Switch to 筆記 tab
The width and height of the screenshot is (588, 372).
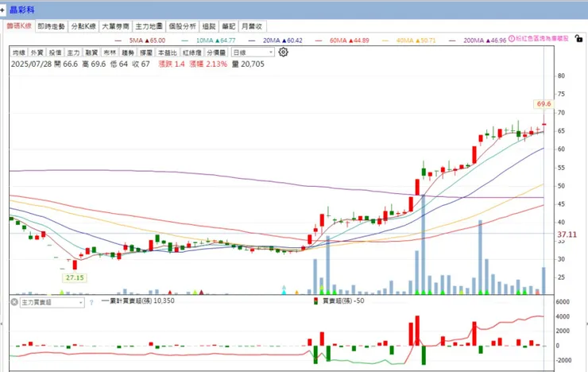[228, 26]
